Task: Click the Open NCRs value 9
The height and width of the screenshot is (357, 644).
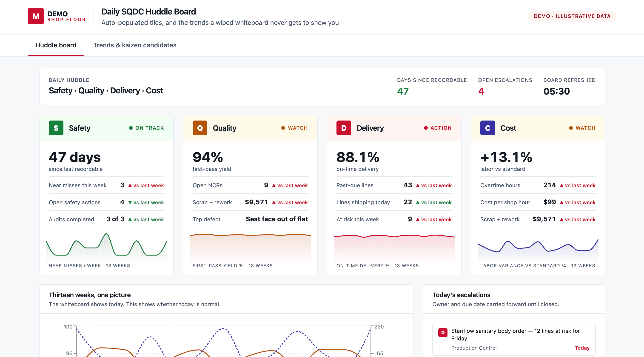Action: (x=266, y=185)
